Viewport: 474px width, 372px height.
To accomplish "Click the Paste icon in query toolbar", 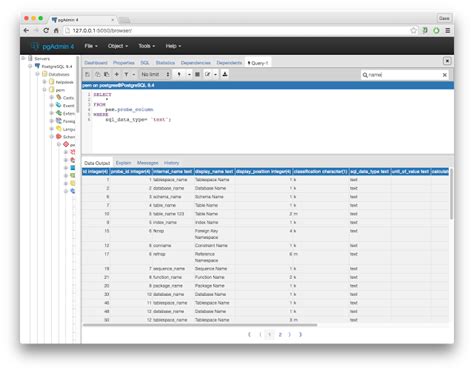I will [x=107, y=74].
